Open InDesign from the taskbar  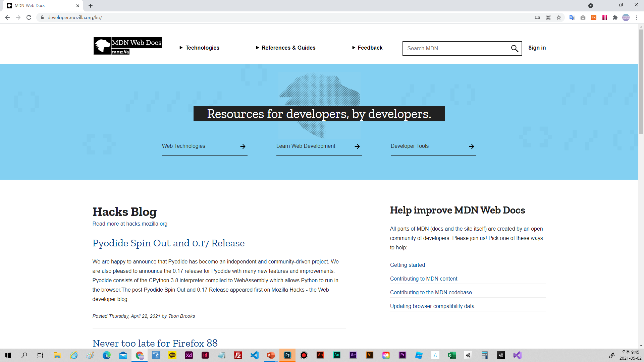pos(205,355)
